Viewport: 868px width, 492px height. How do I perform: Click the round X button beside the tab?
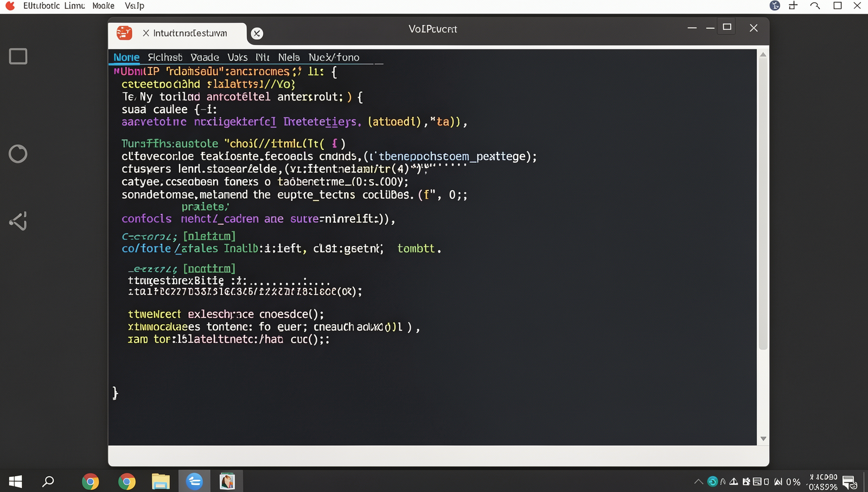257,33
